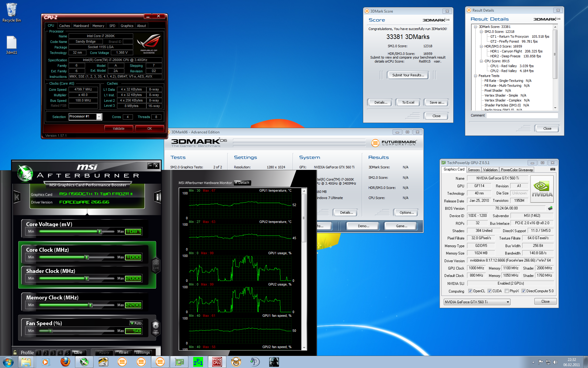The height and width of the screenshot is (368, 588).
Task: Toggle the CUDA checkbox in GPU-Z
Action: (489, 291)
